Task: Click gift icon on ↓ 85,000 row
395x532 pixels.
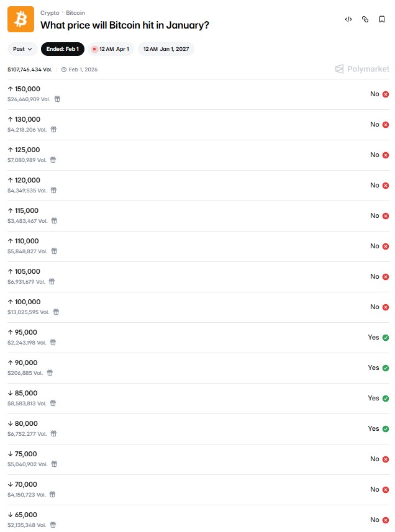Action: 53,404
